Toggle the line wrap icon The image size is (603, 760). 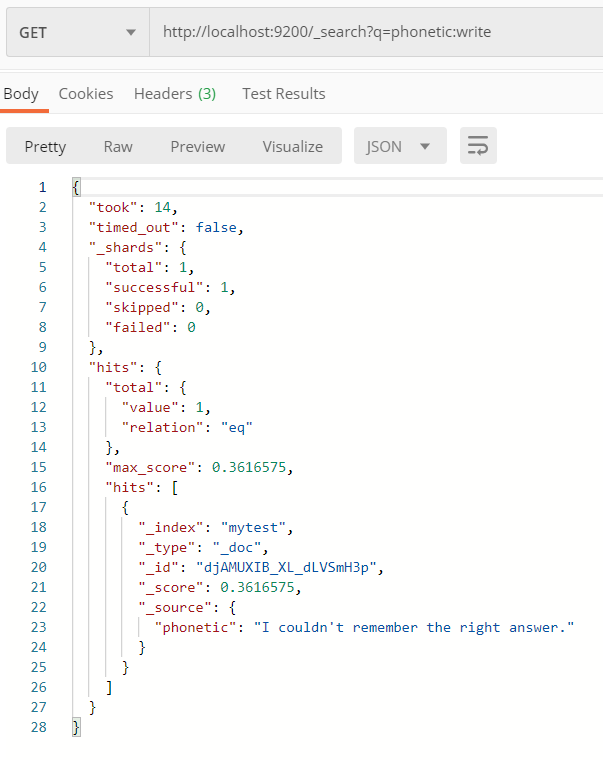click(478, 146)
